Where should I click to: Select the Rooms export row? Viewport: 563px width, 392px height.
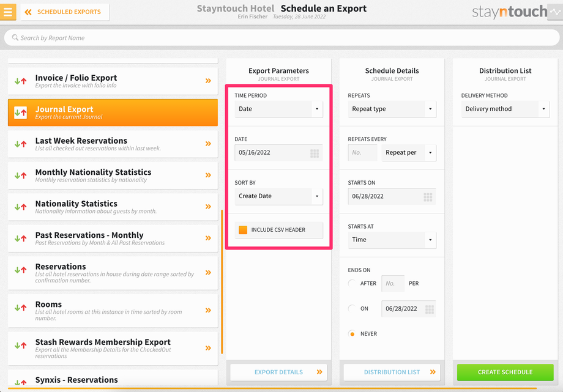113,311
